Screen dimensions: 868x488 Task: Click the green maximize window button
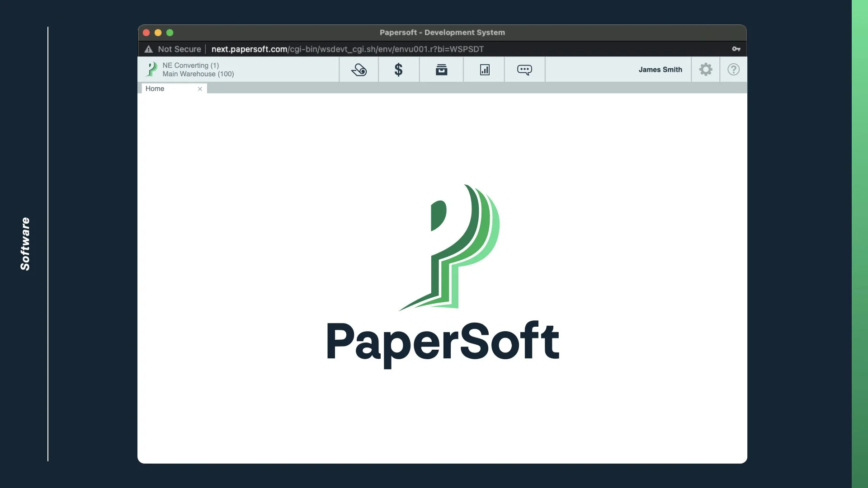click(x=170, y=33)
